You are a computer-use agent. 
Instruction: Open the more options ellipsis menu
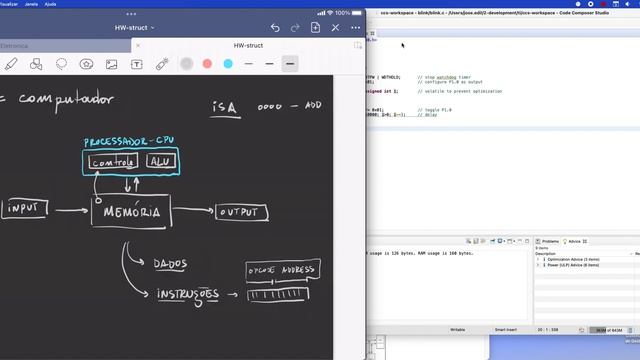356,27
